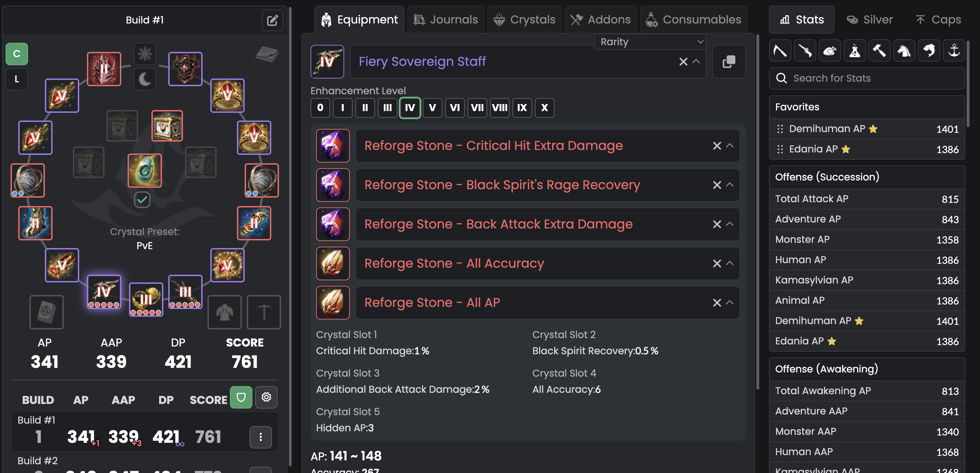Expand the Fiery Sovereign Staff item selector
Screen dimensions: 980x473
click(x=696, y=62)
